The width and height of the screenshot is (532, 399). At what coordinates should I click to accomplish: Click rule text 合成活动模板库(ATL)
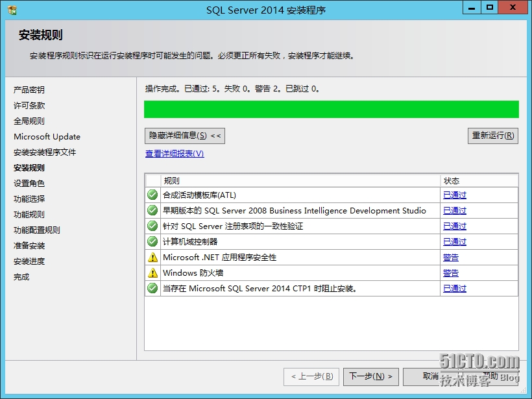pyautogui.click(x=200, y=195)
